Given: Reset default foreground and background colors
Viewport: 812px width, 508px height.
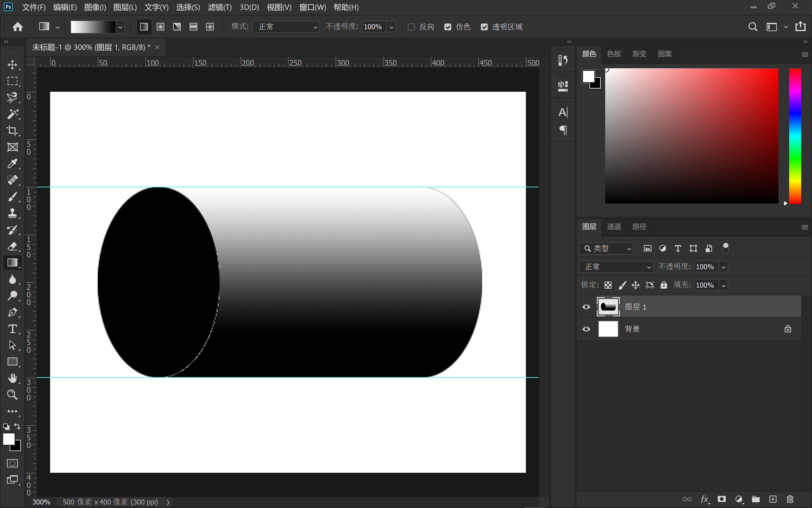Looking at the screenshot, I should (x=6, y=427).
